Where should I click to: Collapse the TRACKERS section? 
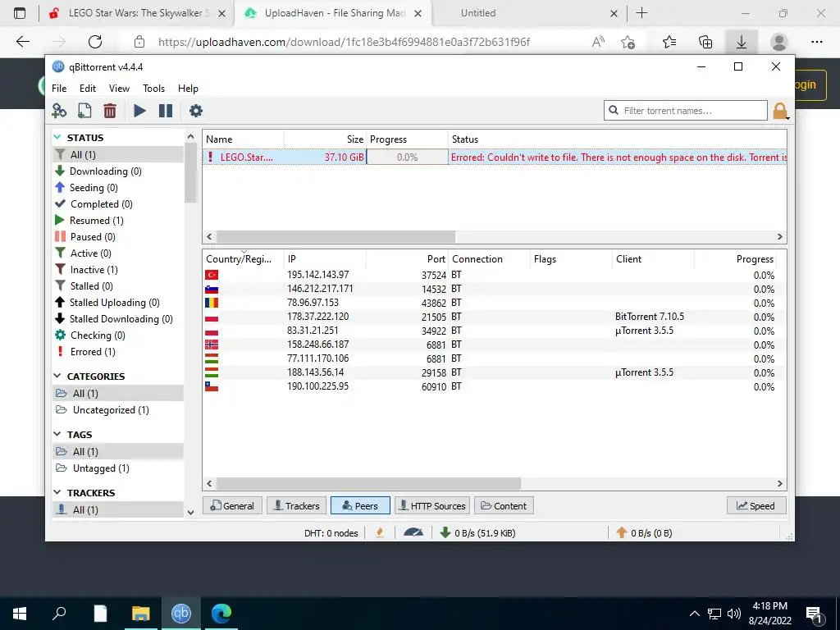tap(57, 492)
